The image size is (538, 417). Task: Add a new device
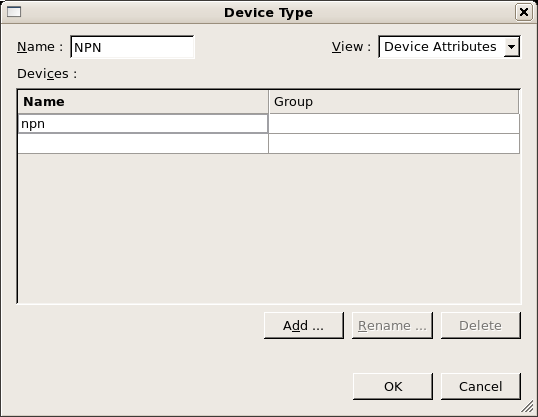[304, 325]
